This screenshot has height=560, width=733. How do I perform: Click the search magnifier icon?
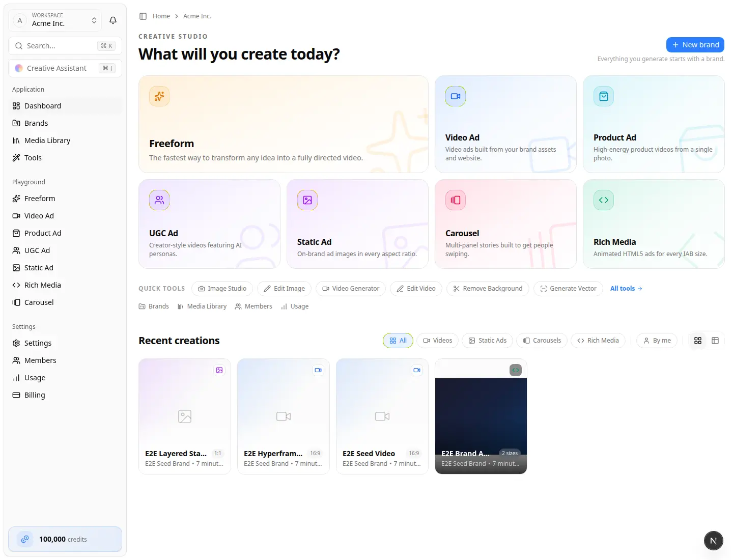19,46
